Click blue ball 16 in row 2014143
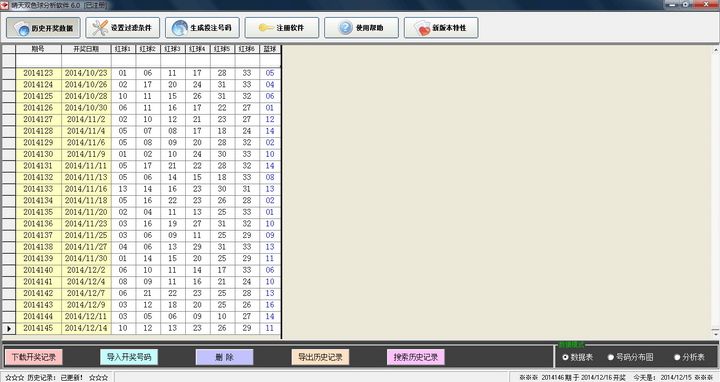The image size is (720, 382). (270, 305)
